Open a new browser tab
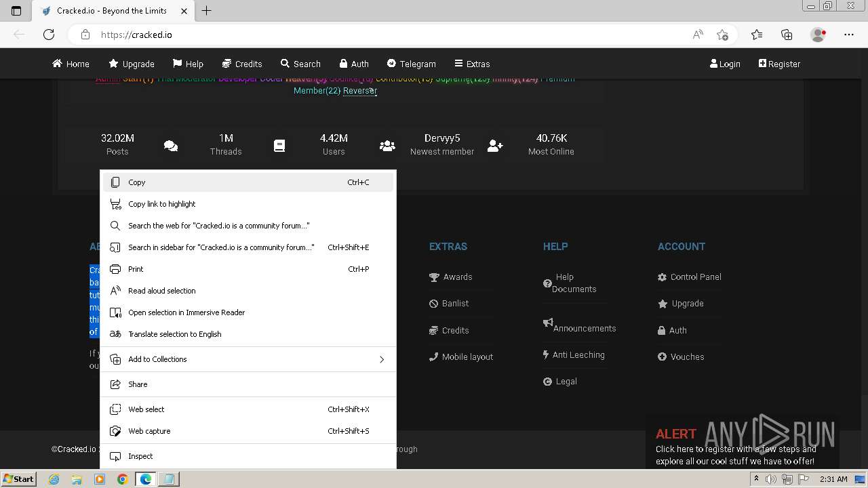 point(207,11)
